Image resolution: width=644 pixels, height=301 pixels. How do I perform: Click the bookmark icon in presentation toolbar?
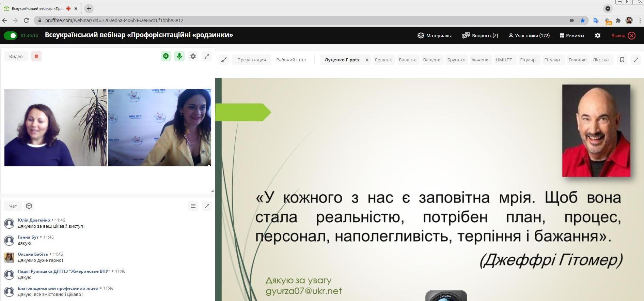[x=622, y=60]
